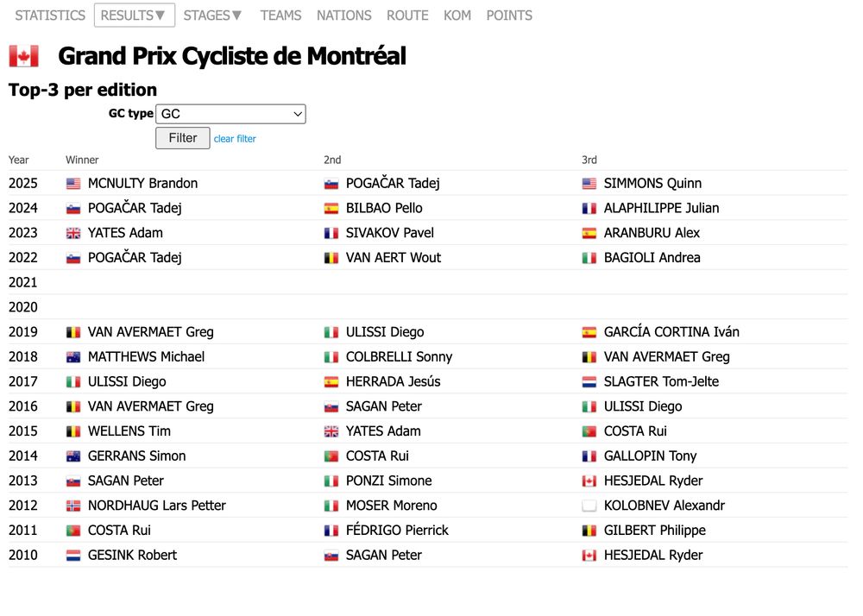Click the Norwegian flag beside NORDHAUG Lars Petter

73,506
